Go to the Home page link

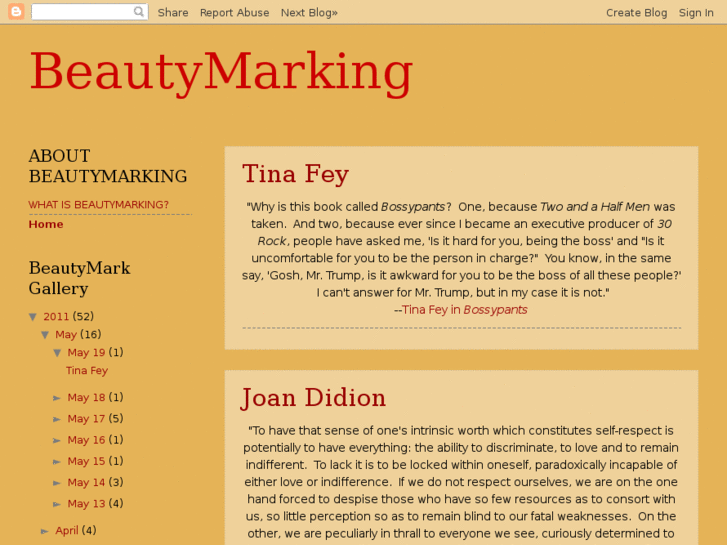46,224
